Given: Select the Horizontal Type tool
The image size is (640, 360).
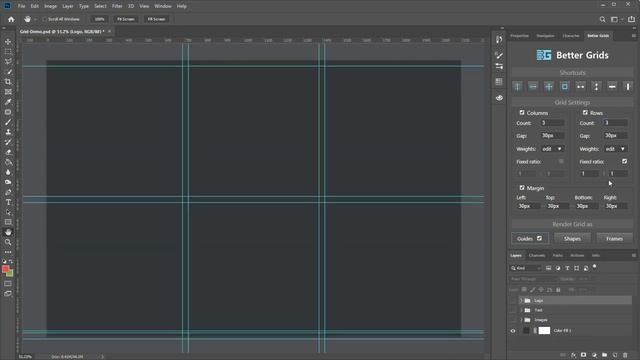Looking at the screenshot, I should [x=8, y=202].
